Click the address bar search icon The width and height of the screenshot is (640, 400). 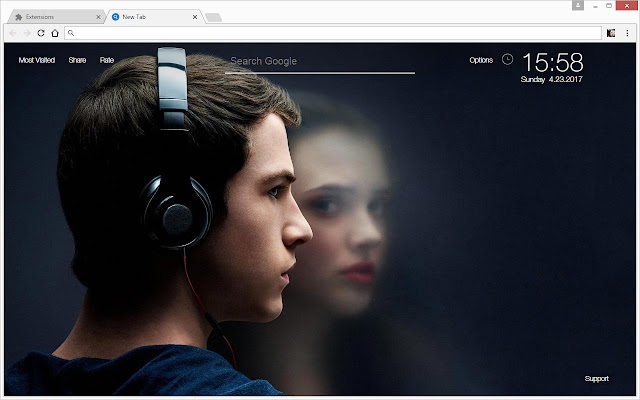tap(71, 33)
